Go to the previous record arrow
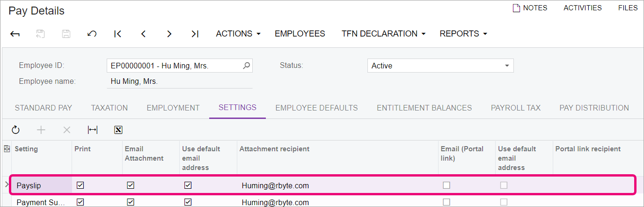Viewport: 644px width, 207px height. [144, 34]
